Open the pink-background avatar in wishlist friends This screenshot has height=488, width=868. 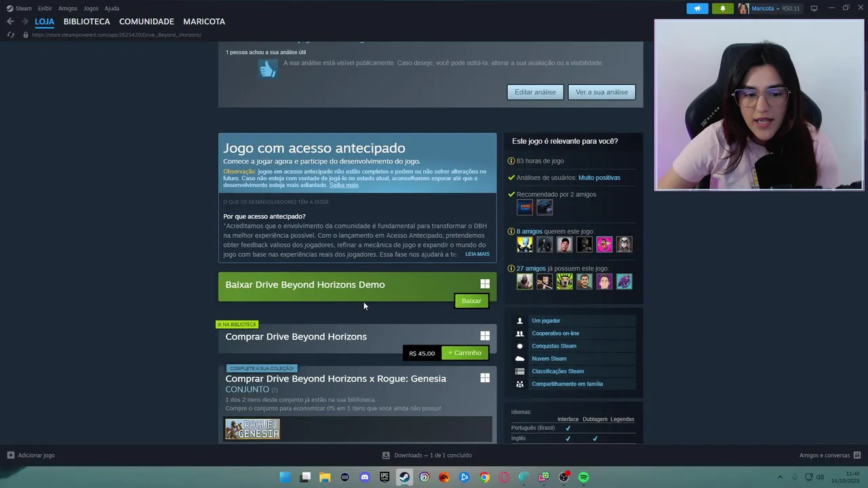click(x=604, y=245)
